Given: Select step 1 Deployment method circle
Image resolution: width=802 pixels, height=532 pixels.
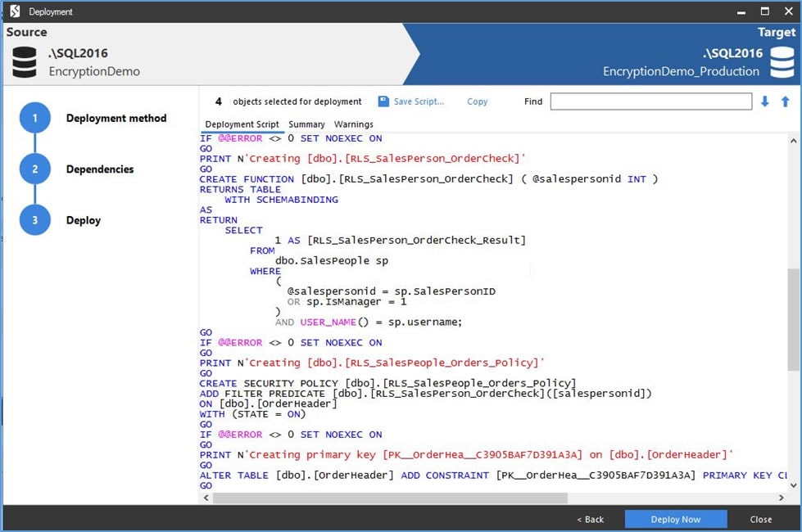Looking at the screenshot, I should click(34, 118).
